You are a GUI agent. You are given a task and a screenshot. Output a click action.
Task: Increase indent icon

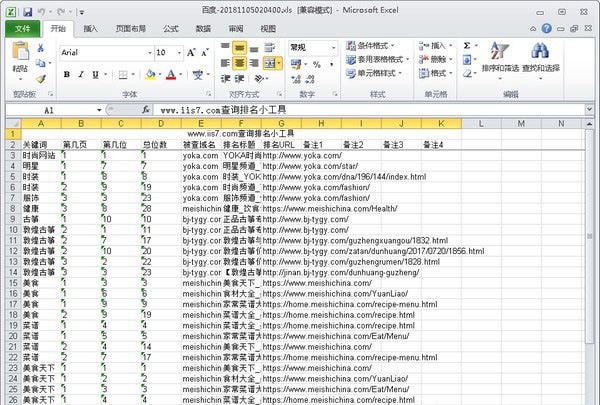point(240,79)
